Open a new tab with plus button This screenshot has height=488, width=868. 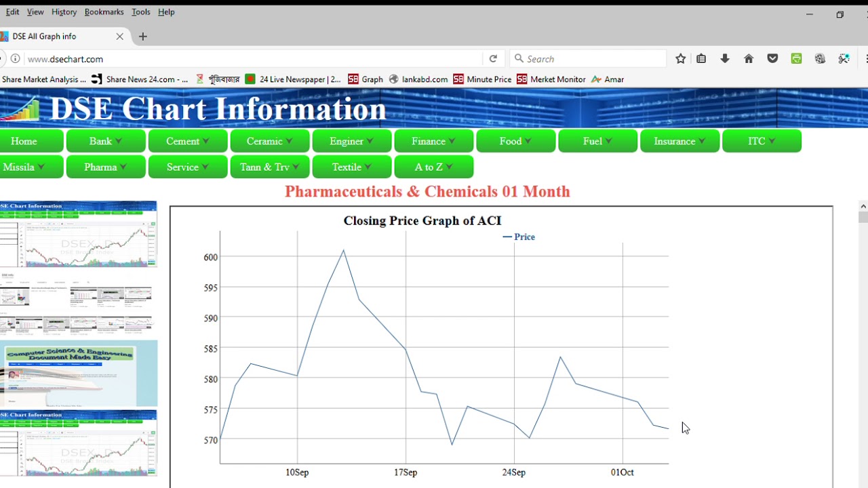point(142,37)
